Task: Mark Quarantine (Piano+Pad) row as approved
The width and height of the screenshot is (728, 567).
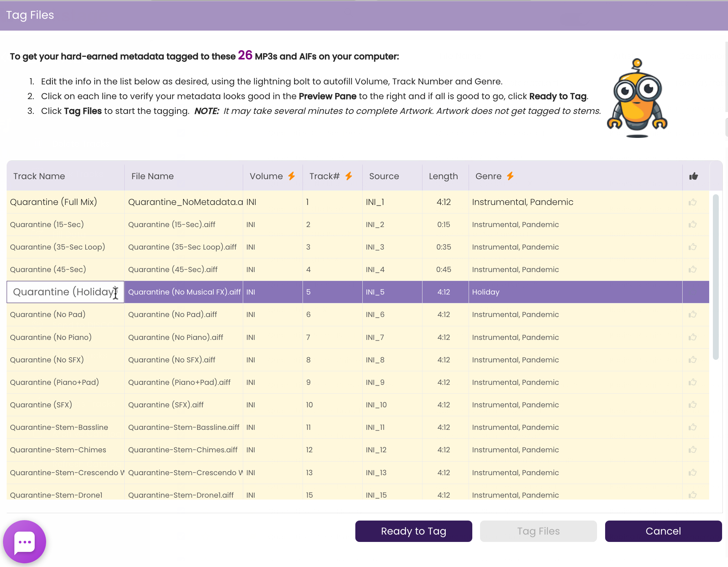Action: click(693, 382)
